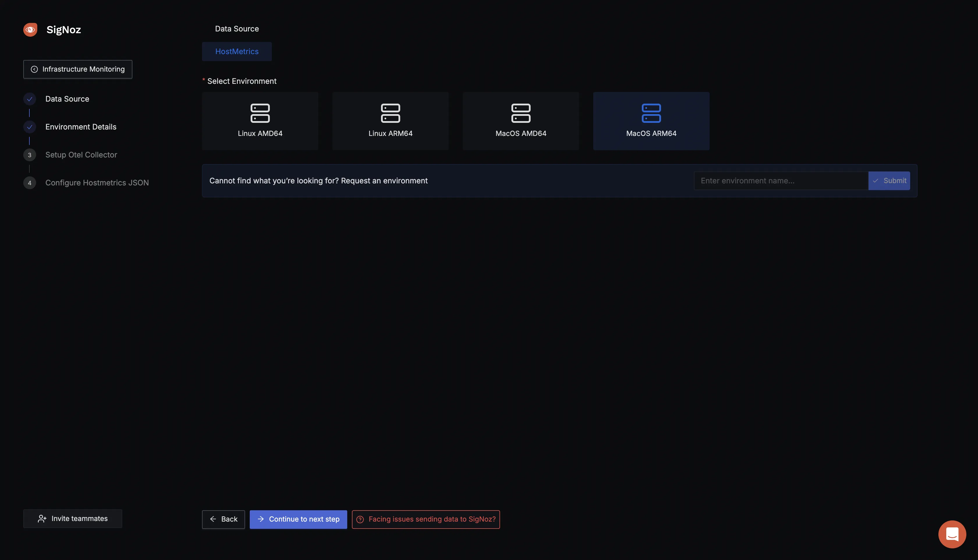Screen dimensions: 978x560
Task: Click the question mark help icon
Action: click(x=360, y=520)
